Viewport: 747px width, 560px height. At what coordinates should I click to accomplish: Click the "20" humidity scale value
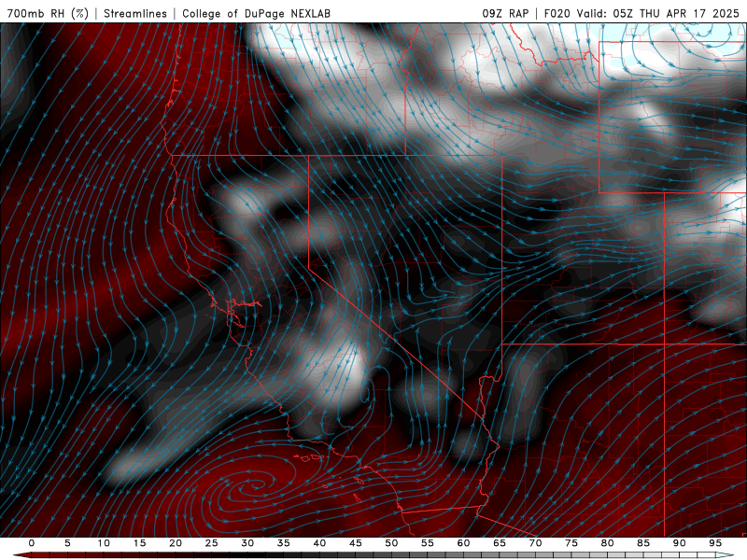point(176,543)
